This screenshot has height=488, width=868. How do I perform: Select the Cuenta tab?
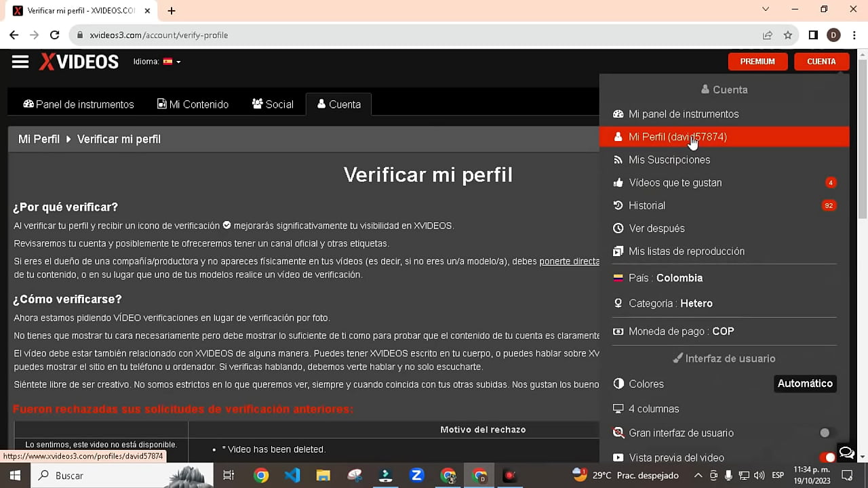click(x=338, y=104)
